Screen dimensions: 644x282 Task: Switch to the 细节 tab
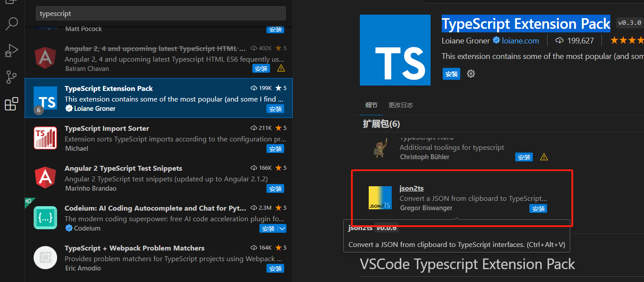371,105
